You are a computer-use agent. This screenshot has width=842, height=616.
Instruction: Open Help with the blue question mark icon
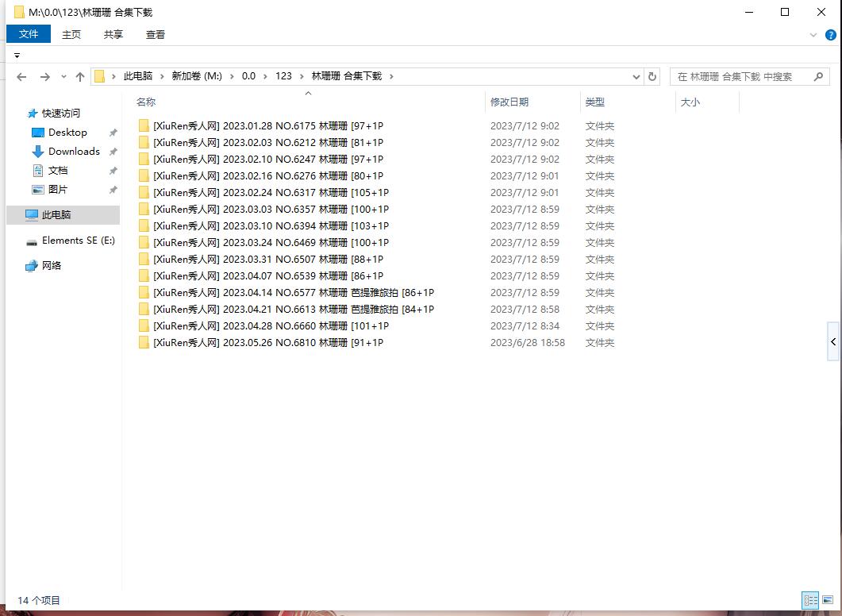(830, 36)
